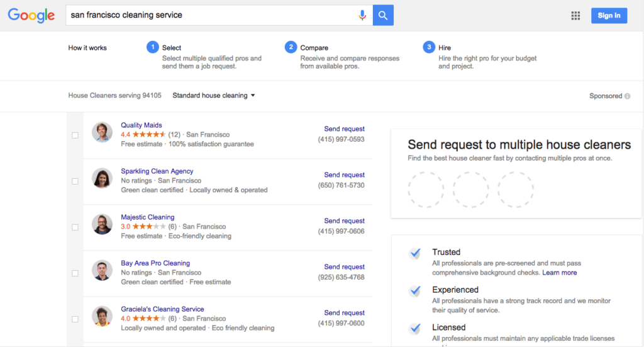Image resolution: width=644 pixels, height=347 pixels.
Task: Click House Cleaners serving 94105 text
Action: pos(114,95)
